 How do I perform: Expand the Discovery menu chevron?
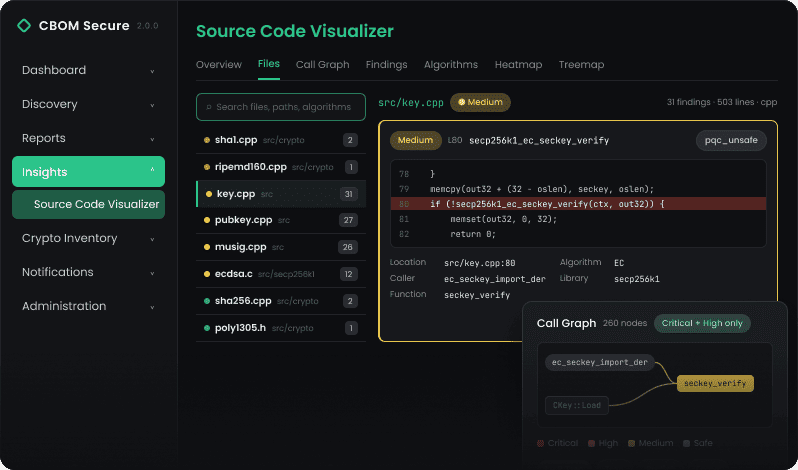coord(152,105)
